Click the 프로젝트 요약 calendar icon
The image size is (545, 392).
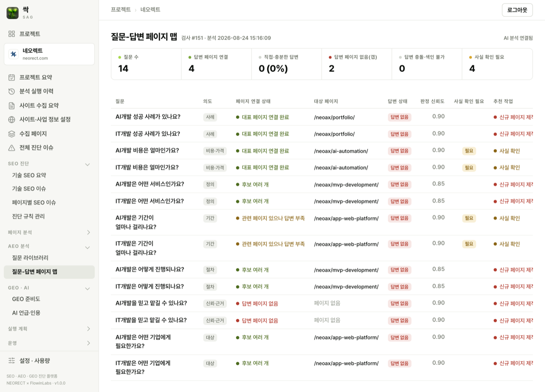point(12,77)
